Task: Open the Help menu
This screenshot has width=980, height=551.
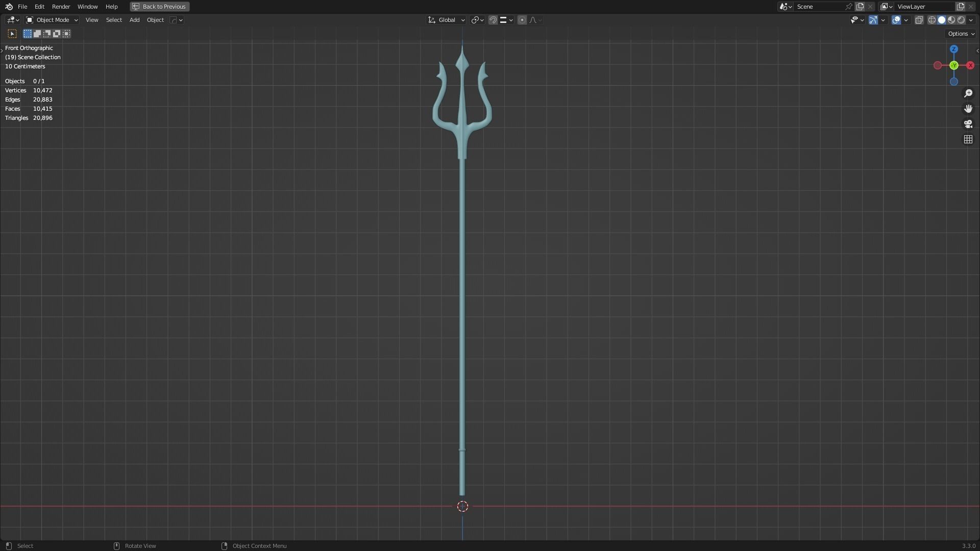Action: click(111, 7)
